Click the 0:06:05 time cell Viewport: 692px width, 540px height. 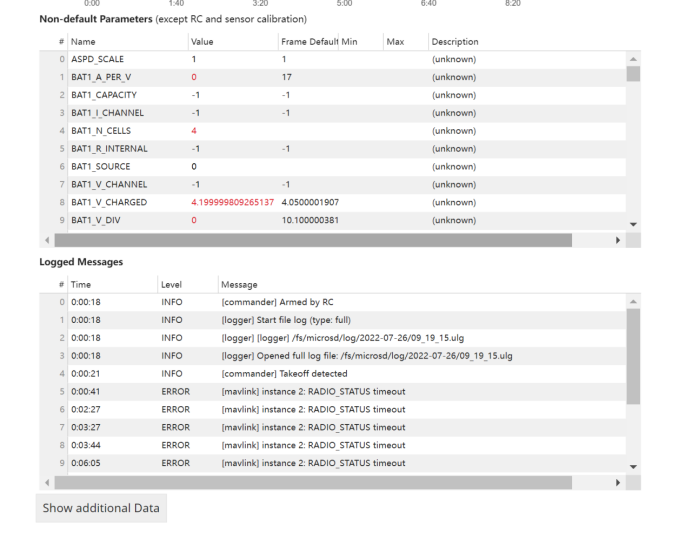[x=86, y=463]
